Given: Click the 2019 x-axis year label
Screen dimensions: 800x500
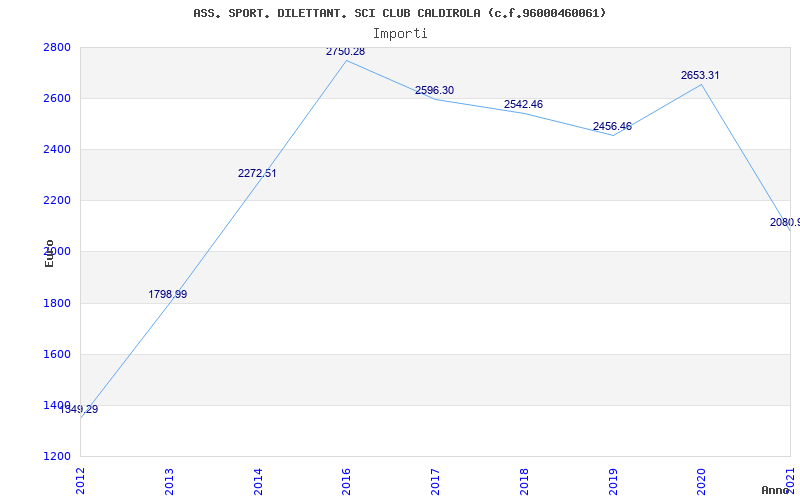Looking at the screenshot, I should click(613, 481).
